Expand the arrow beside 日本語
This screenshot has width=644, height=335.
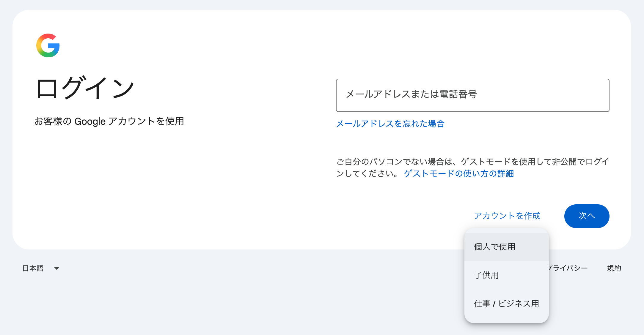(56, 268)
